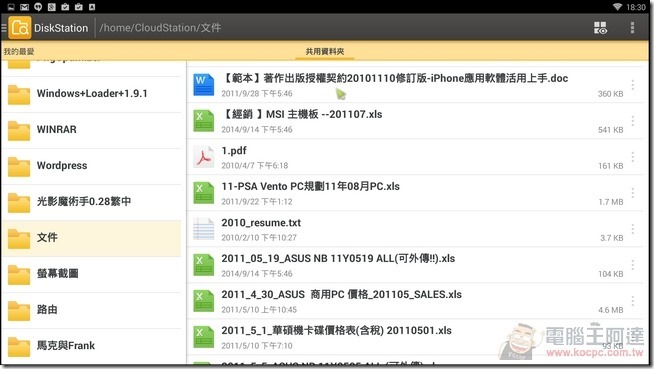Click Excel icon of 2011_05_19_ASUS NB file
Image resolution: width=654 pixels, height=369 pixels.
pos(204,265)
